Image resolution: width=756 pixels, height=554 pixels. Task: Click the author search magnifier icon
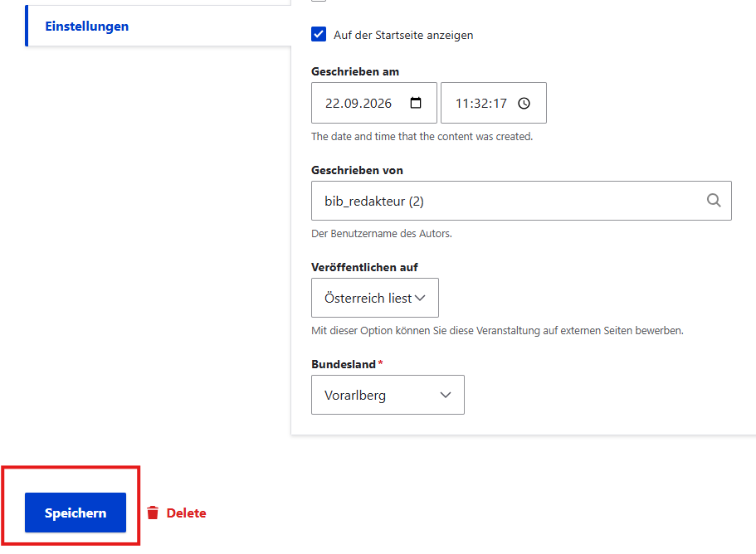click(714, 200)
